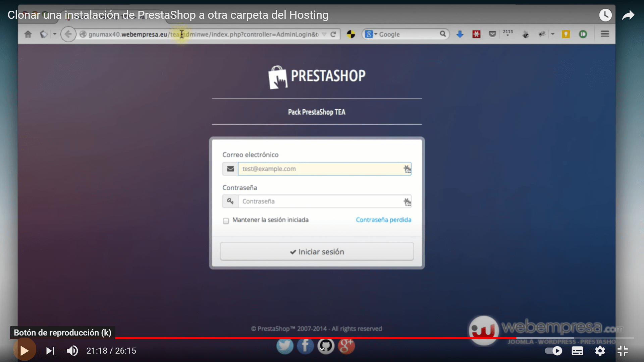Click the PrestaShop logo
644x362 pixels.
[317, 77]
